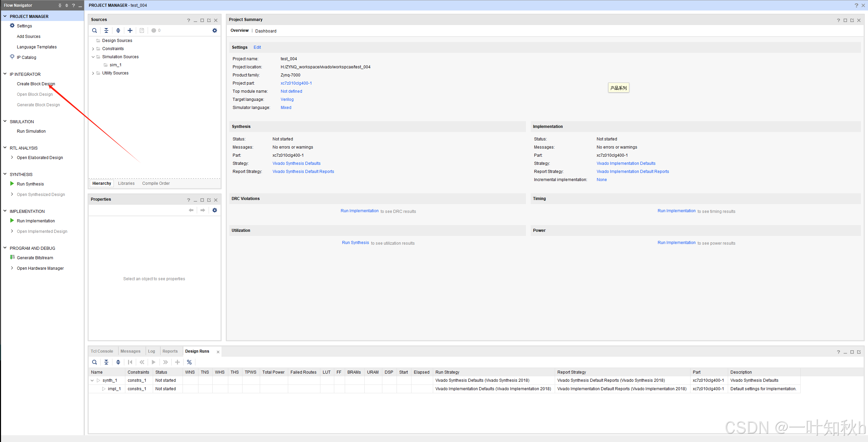
Task: Expand all in Design Runs toolbar
Action: tap(118, 362)
